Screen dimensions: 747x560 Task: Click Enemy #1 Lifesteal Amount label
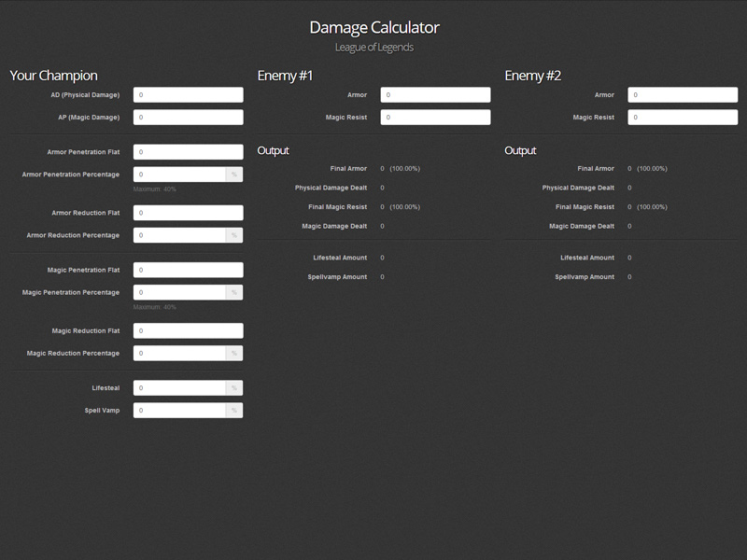(x=340, y=258)
